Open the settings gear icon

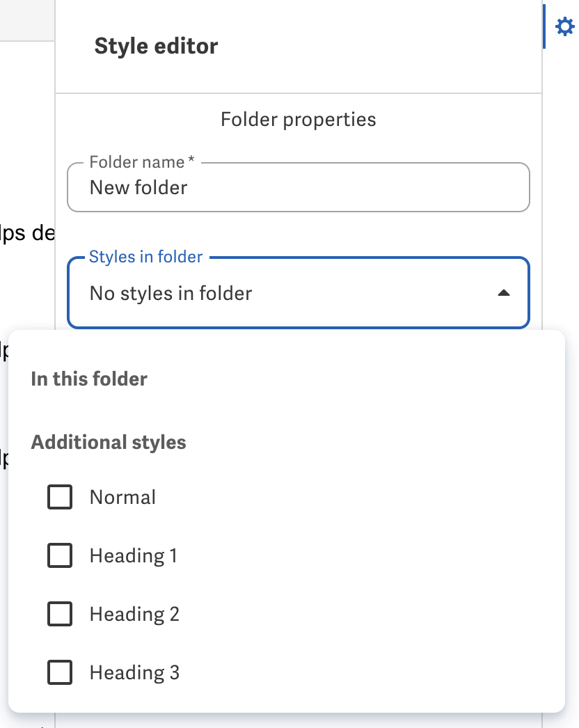click(x=564, y=26)
